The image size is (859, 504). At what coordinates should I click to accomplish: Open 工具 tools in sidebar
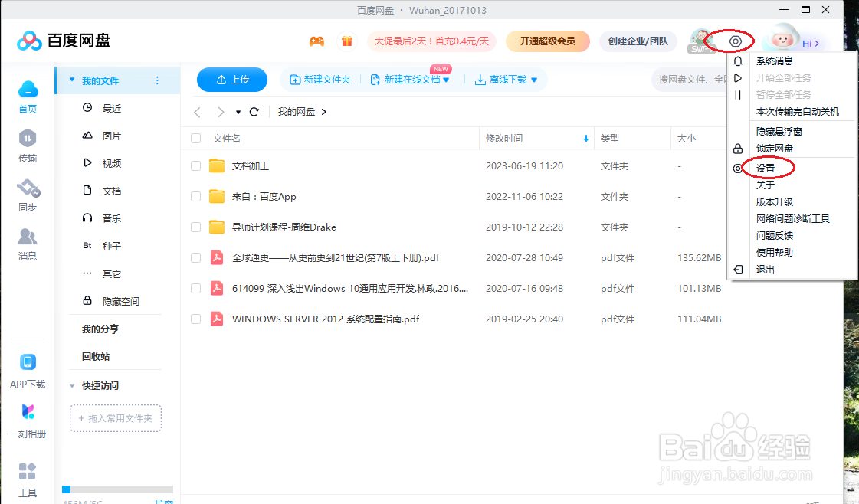click(x=28, y=480)
